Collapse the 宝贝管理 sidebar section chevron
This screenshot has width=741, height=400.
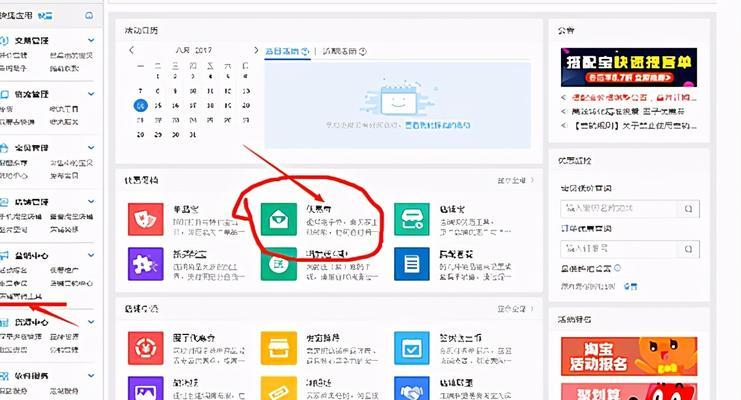pos(91,148)
